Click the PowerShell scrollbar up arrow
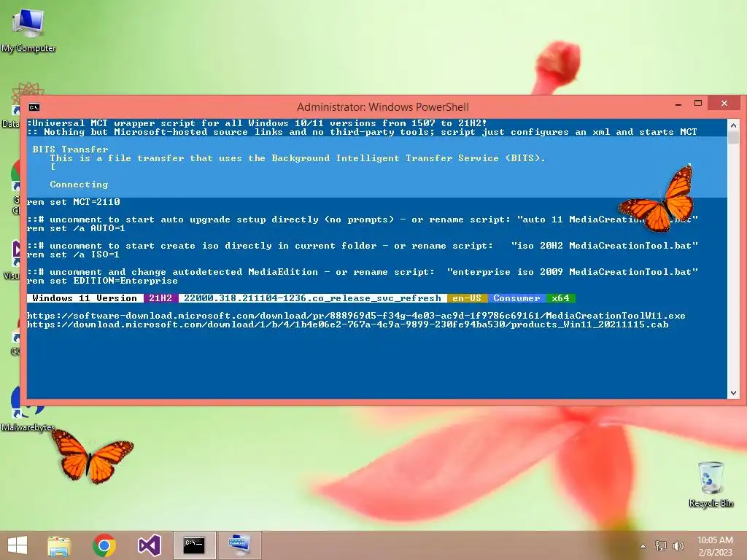 click(733, 125)
